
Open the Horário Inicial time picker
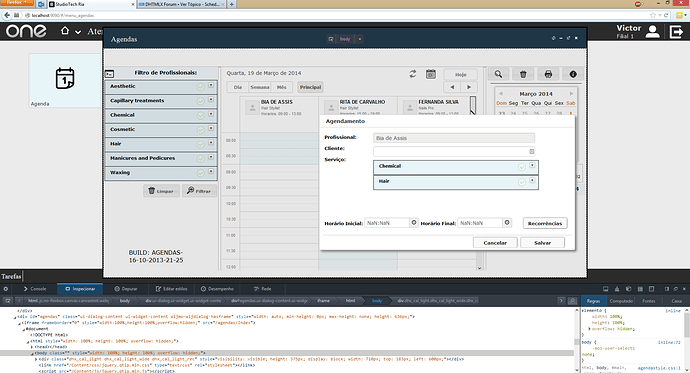(414, 223)
